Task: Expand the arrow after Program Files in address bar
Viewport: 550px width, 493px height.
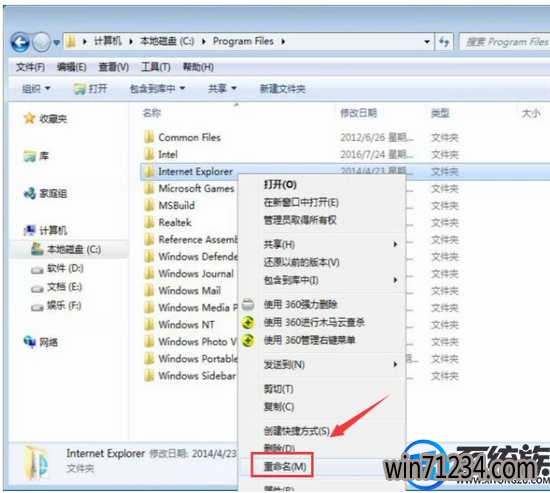Action: pos(283,41)
